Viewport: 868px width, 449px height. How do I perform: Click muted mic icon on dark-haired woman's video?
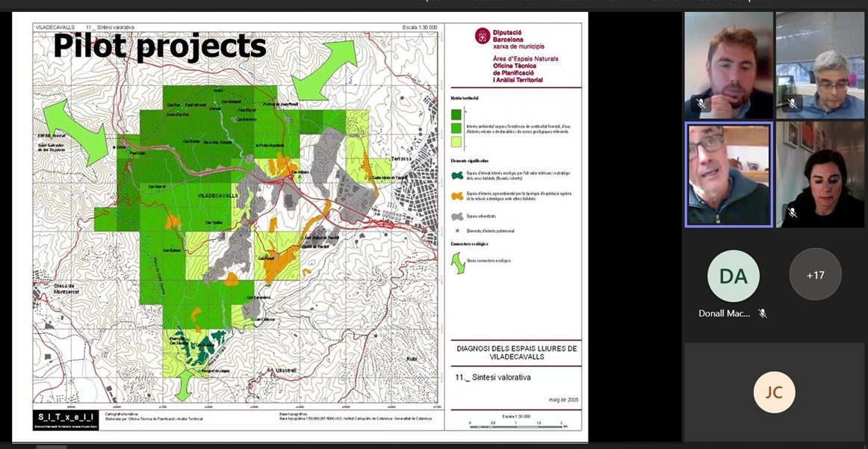[x=792, y=213]
